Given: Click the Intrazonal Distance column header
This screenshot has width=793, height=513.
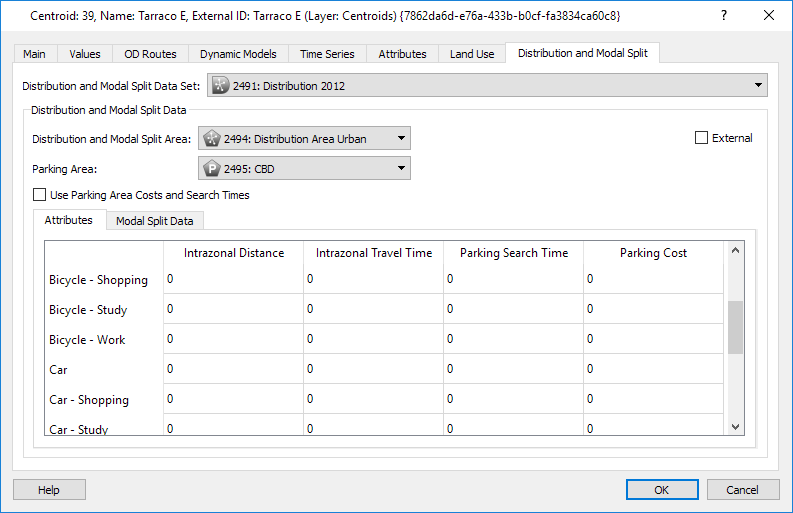Looking at the screenshot, I should 234,253.
